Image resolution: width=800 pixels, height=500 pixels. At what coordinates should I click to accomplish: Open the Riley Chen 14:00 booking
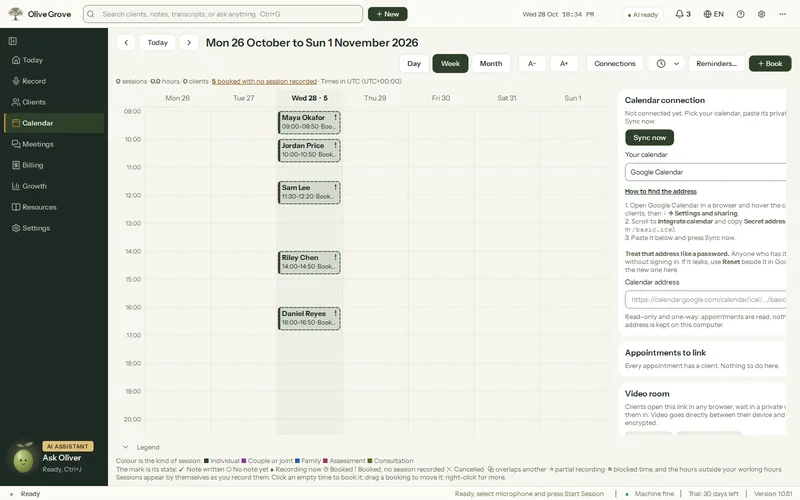[309, 262]
